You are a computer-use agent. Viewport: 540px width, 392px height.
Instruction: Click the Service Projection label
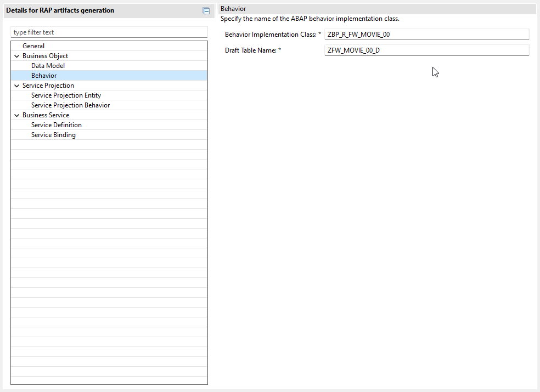(x=48, y=86)
